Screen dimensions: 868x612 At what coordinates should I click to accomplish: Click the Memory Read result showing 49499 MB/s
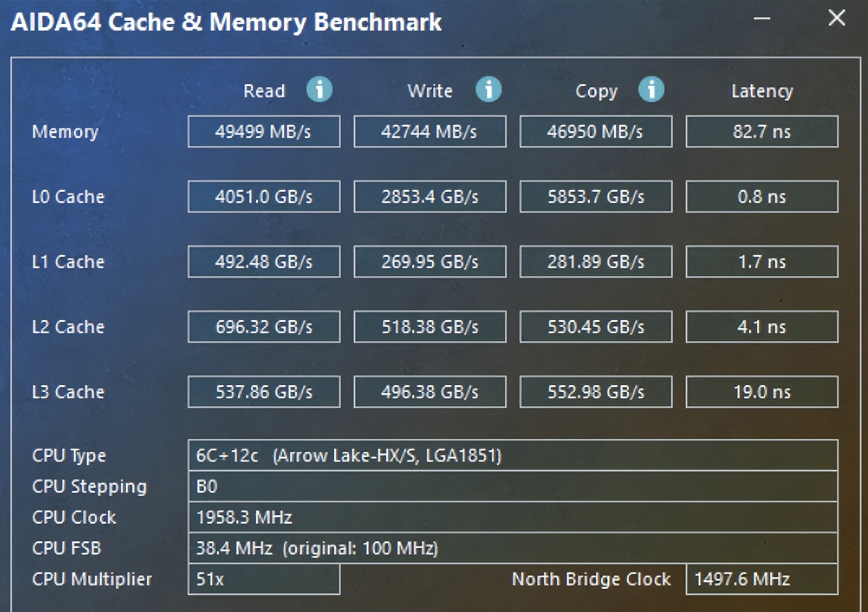pyautogui.click(x=264, y=131)
